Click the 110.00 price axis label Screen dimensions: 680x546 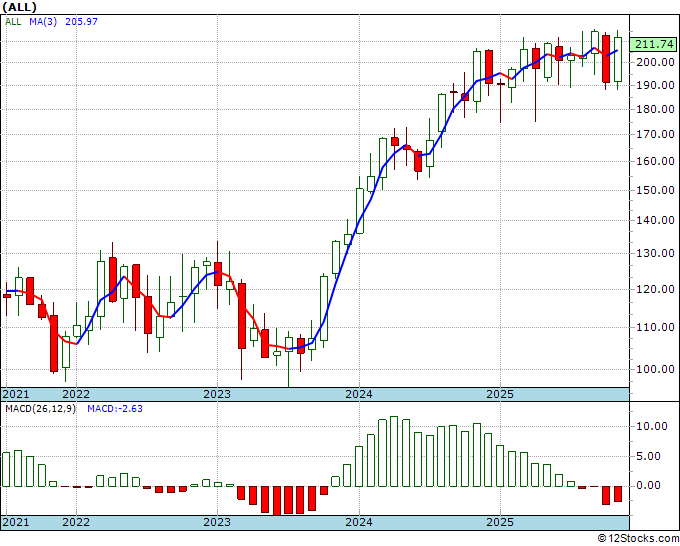(x=655, y=327)
